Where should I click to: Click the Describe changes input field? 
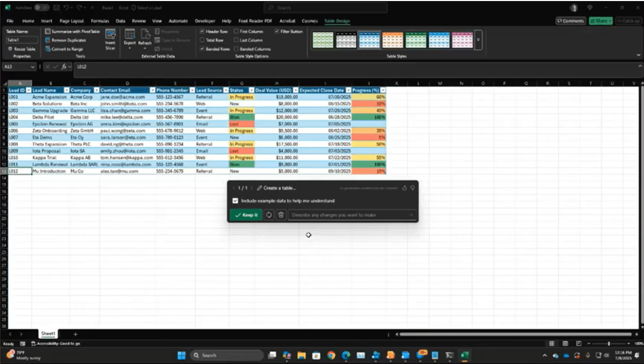click(x=349, y=215)
